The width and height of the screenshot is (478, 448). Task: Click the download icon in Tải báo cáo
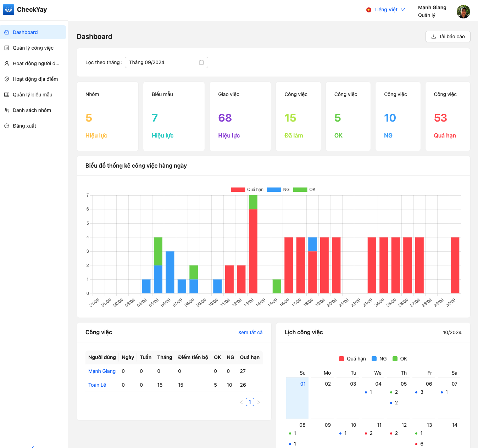click(433, 37)
